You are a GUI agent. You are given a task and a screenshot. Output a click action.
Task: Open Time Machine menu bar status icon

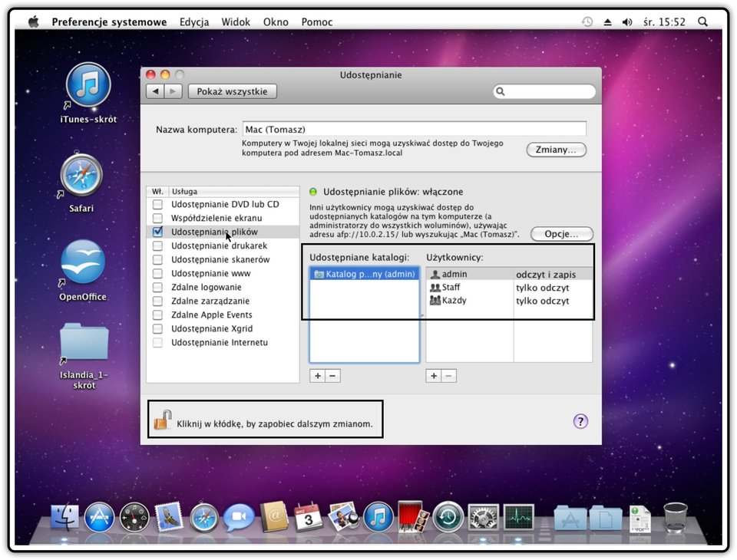pos(587,21)
